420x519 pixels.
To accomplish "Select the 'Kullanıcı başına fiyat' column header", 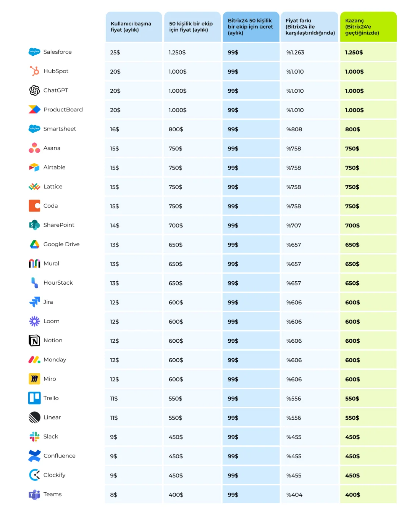I will (134, 27).
